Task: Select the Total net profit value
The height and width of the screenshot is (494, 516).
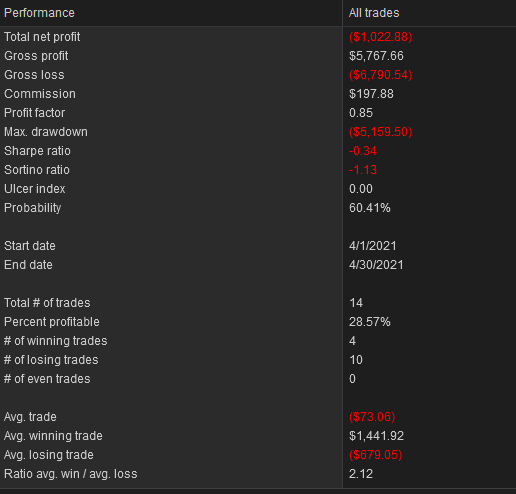Action: tap(380, 37)
